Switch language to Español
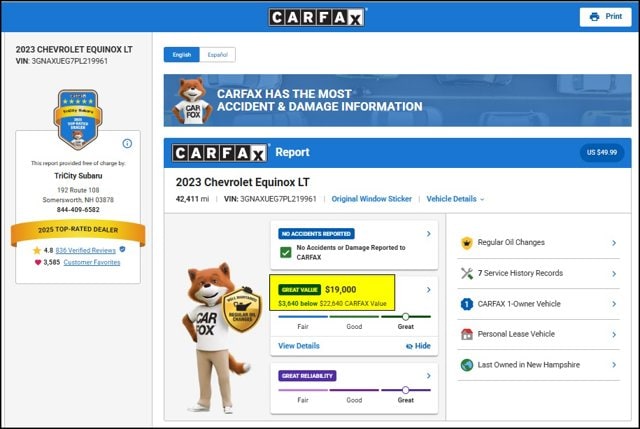The height and width of the screenshot is (429, 640). (x=218, y=55)
